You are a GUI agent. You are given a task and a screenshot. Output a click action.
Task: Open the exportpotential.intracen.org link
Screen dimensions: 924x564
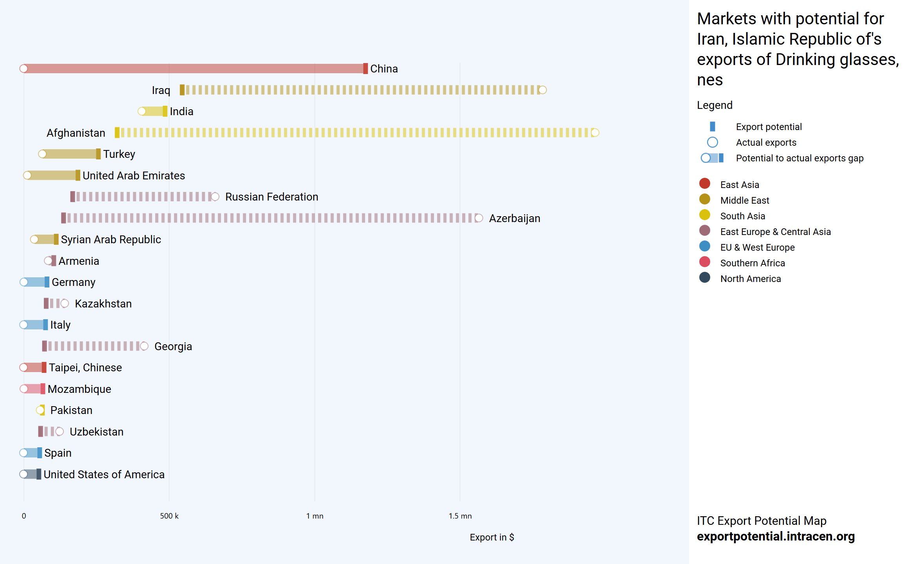(775, 536)
